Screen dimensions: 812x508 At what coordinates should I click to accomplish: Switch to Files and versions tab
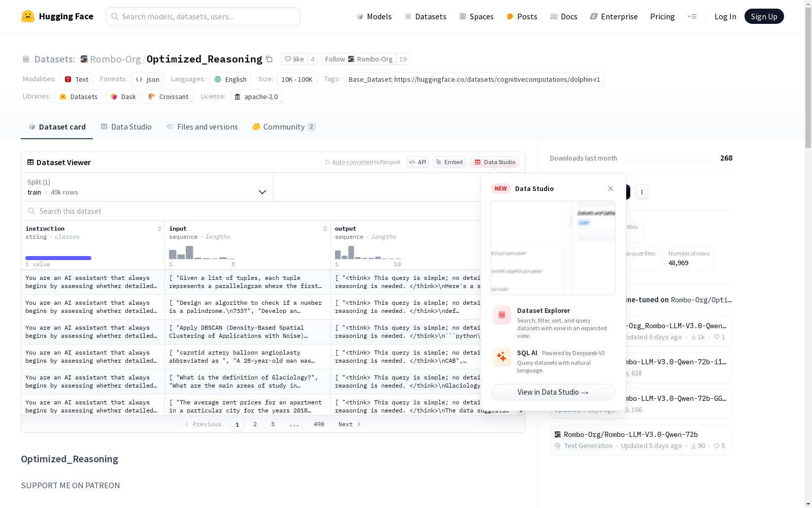tap(202, 126)
